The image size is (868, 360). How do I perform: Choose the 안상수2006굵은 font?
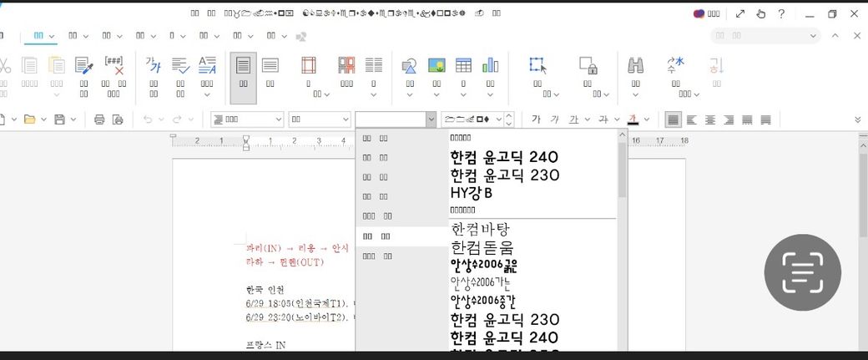coord(484,266)
